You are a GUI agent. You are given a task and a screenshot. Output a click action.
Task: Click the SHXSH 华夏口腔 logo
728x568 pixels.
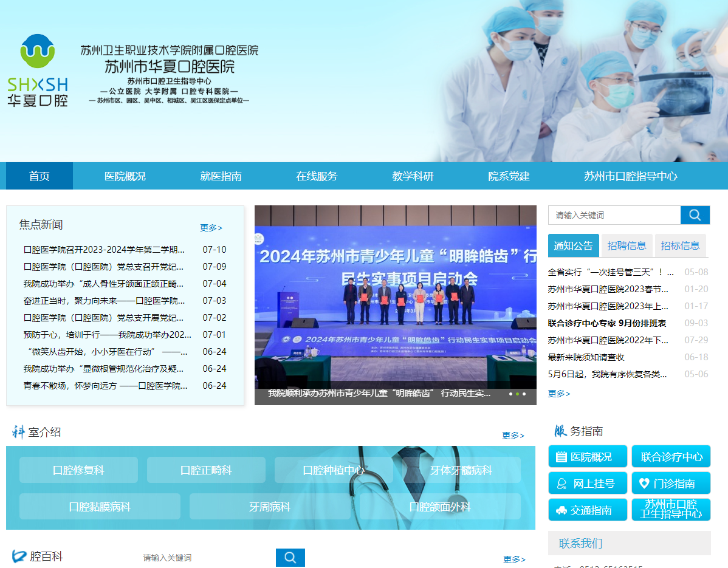click(x=38, y=70)
